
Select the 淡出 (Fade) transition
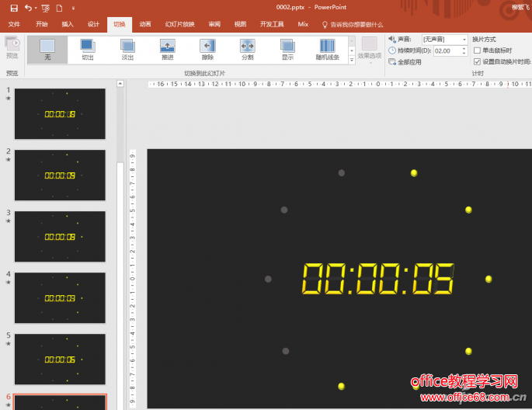click(127, 50)
